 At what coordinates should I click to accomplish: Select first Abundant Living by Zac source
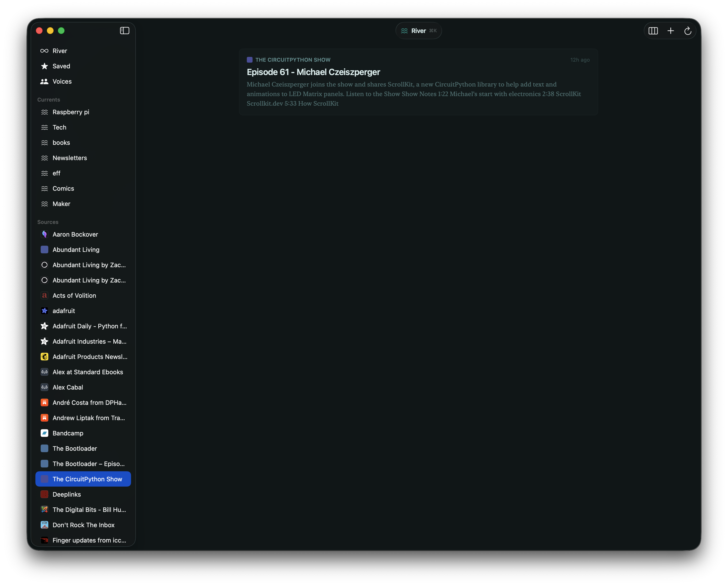[83, 265]
